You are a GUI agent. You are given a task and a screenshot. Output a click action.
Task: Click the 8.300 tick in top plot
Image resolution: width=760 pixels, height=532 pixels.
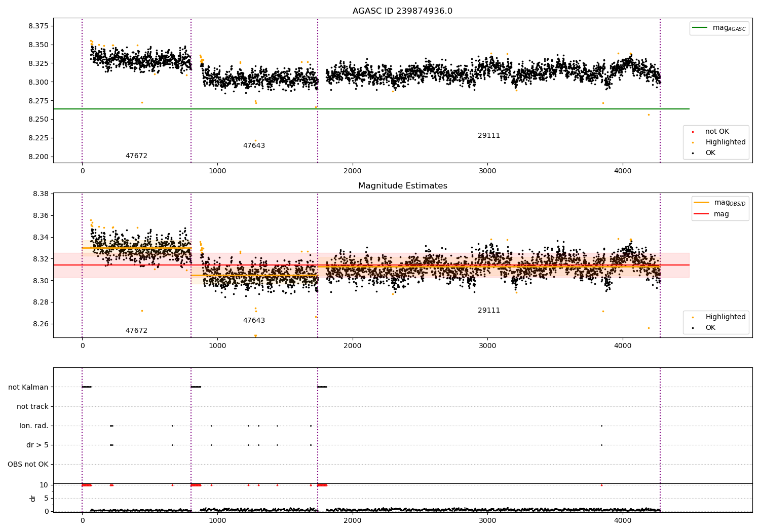coord(37,82)
